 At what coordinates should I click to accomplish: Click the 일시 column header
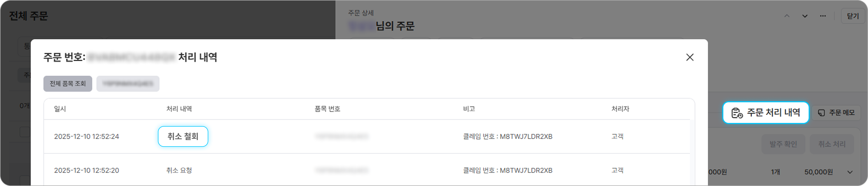60,109
